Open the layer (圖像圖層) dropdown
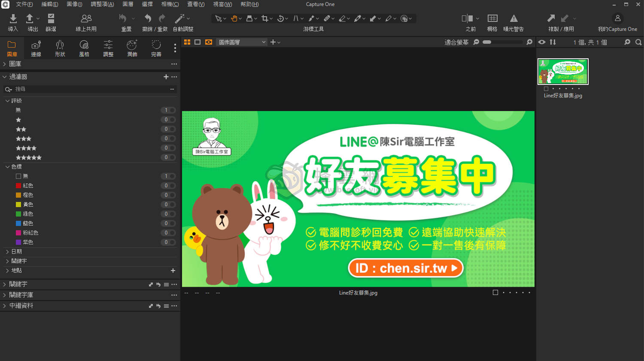 point(242,42)
